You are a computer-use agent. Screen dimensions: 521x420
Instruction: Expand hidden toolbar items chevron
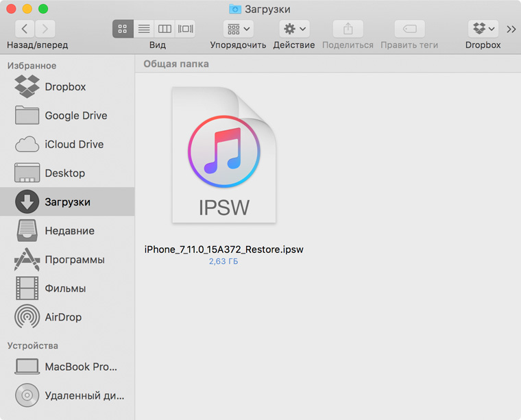click(x=511, y=29)
